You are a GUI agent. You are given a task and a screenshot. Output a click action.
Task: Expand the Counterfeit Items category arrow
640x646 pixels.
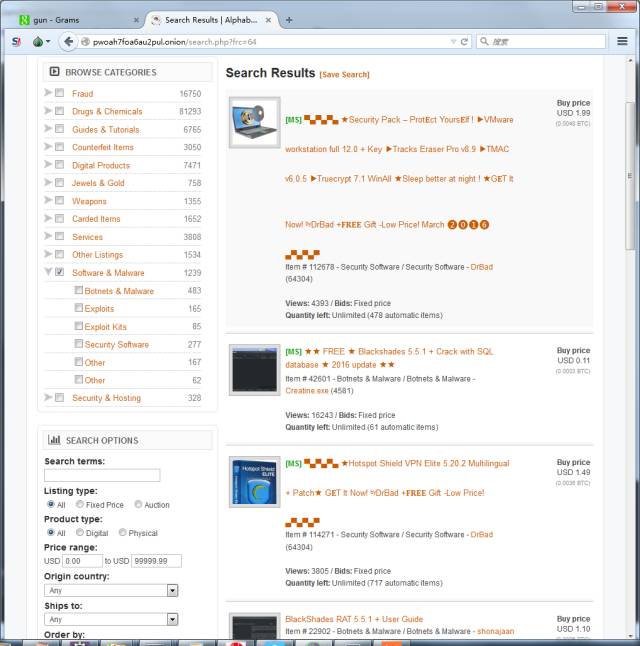coord(48,146)
